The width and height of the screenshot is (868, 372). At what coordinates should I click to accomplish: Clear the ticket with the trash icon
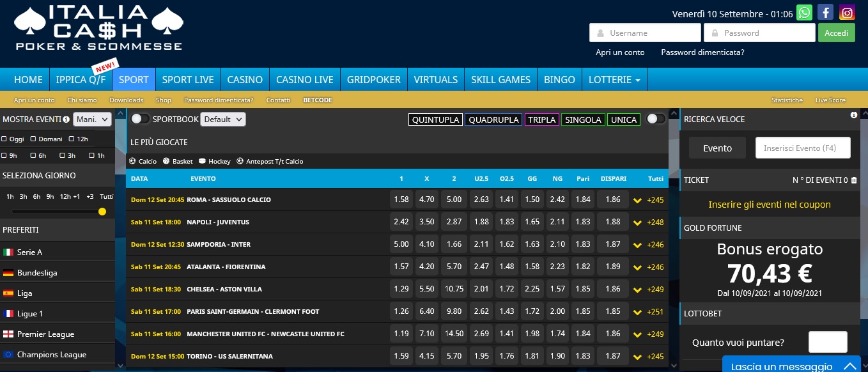click(854, 180)
